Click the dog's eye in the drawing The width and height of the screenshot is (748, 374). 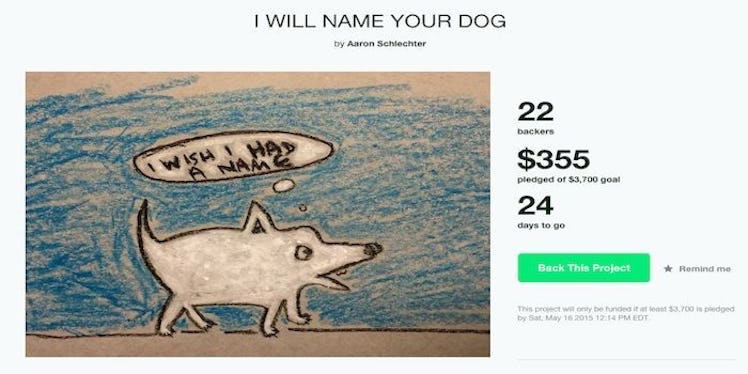point(302,252)
